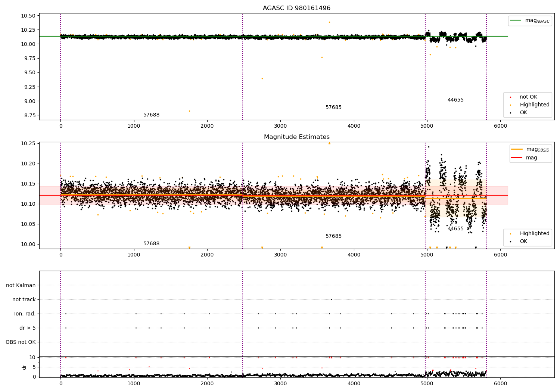Click the red 'not OK' legend marker in top plot
Image resolution: width=560 pixels, height=392 pixels.
click(x=510, y=97)
